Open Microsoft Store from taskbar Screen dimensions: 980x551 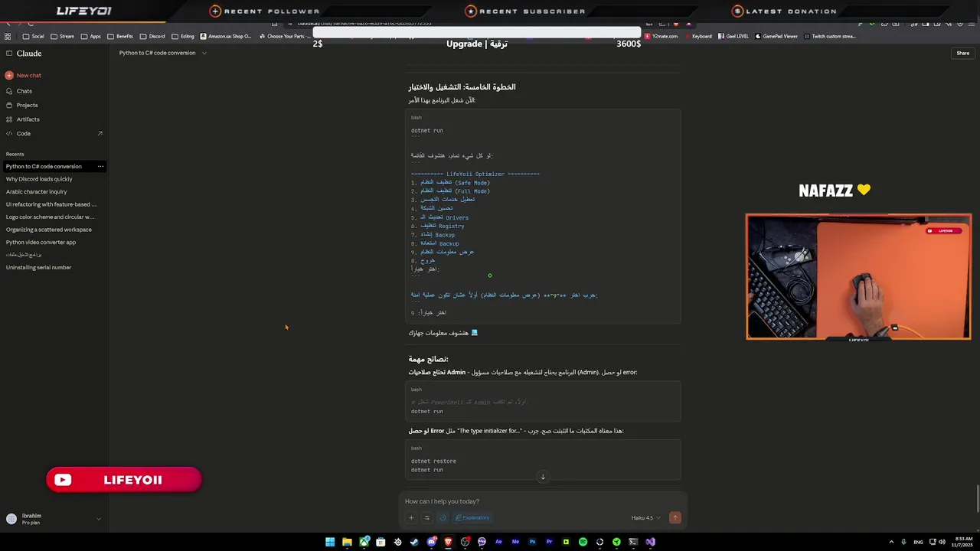tap(381, 542)
